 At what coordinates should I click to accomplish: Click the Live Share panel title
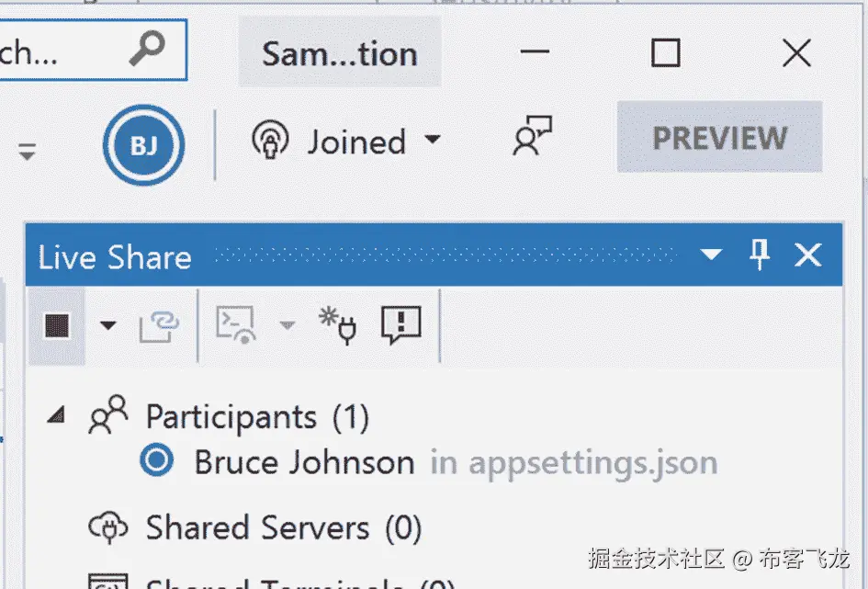coord(115,258)
